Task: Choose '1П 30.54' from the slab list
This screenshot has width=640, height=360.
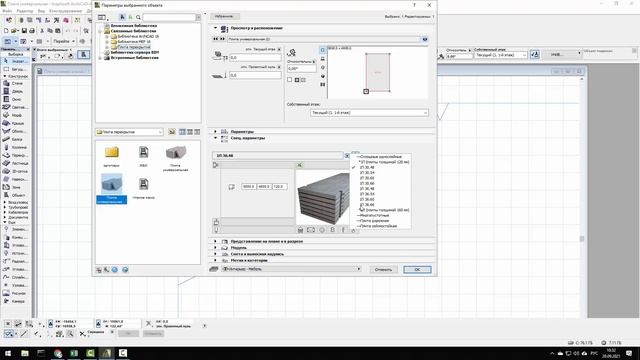Action: click(367, 173)
